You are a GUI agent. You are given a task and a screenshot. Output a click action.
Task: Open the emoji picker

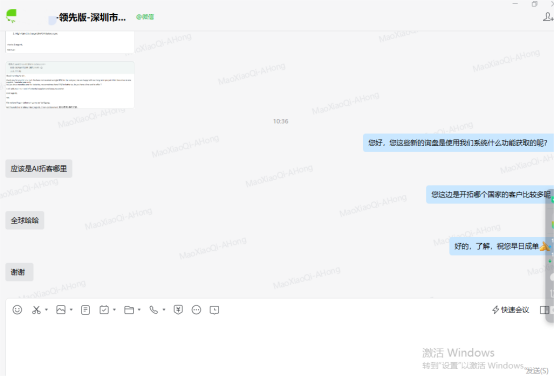coord(17,310)
